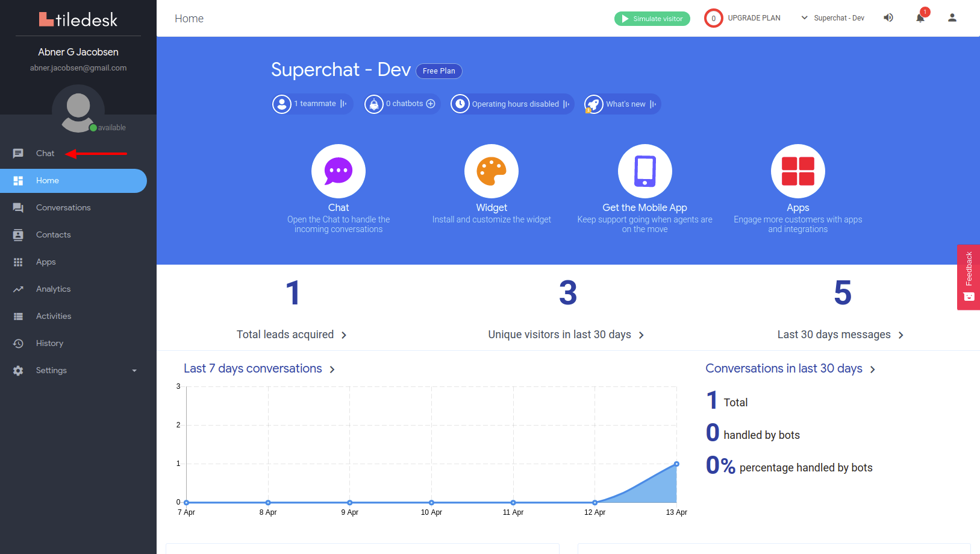Click the Home page title text
The image size is (980, 554).
point(189,19)
